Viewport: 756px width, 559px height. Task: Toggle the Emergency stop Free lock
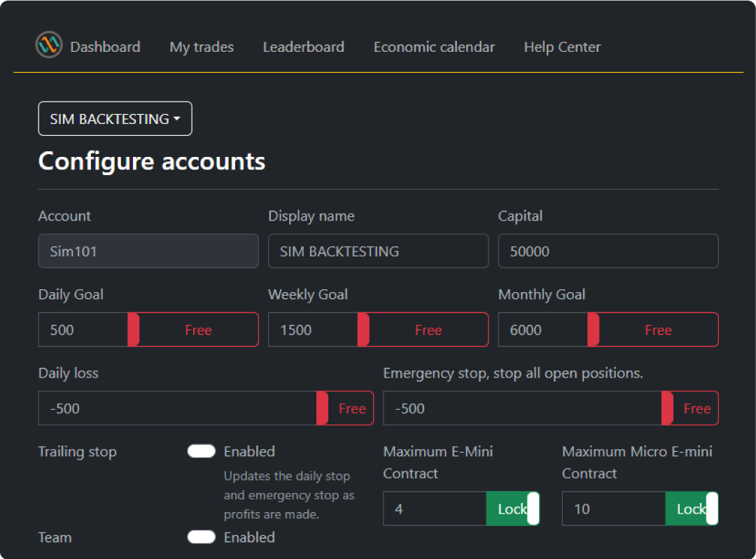click(x=690, y=408)
